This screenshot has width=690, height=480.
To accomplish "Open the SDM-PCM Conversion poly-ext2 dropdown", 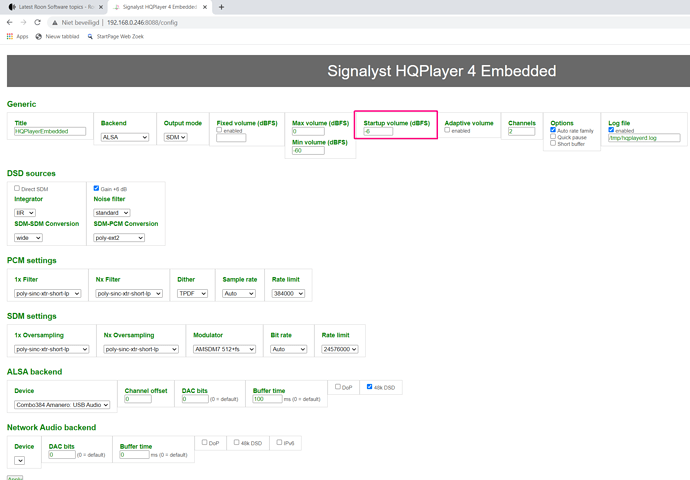I will pos(119,238).
